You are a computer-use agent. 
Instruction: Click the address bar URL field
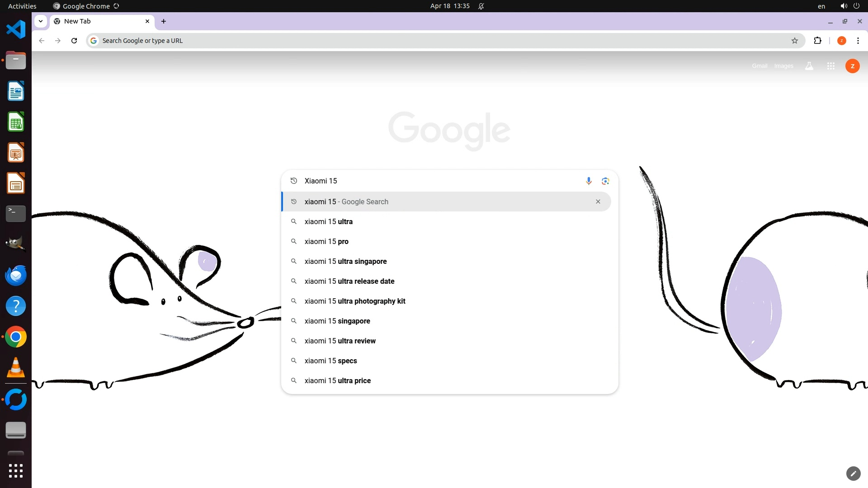click(407, 41)
